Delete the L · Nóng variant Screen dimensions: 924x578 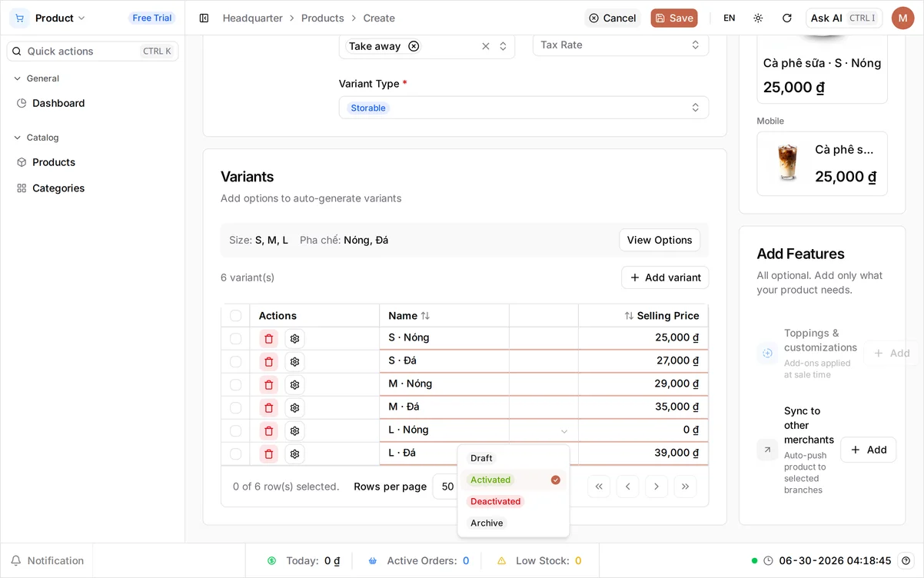tap(268, 430)
